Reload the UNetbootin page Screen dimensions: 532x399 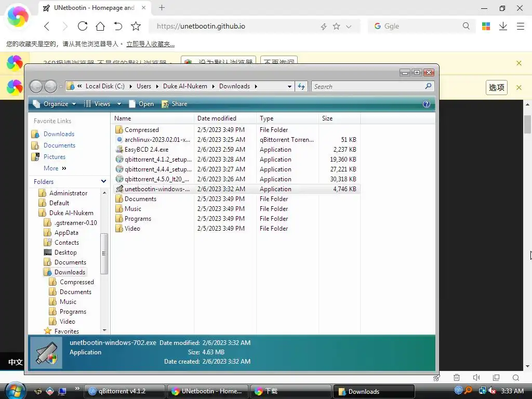click(83, 26)
